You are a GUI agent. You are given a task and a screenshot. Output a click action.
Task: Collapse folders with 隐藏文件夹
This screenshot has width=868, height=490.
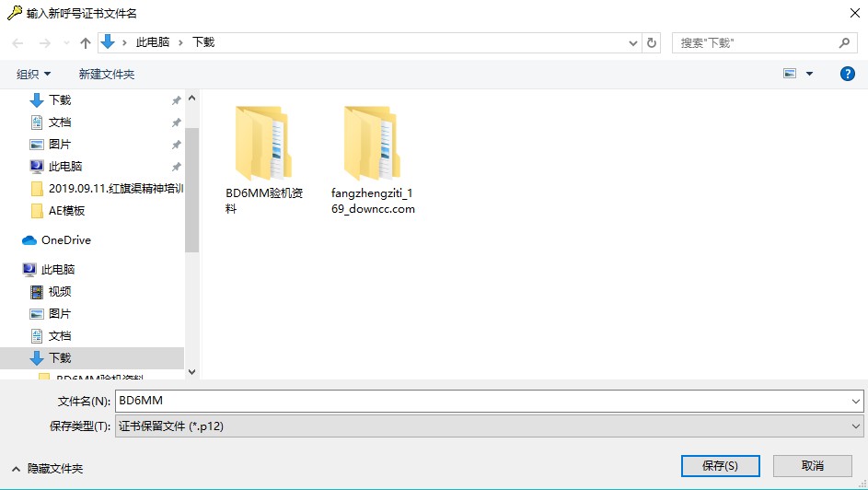47,469
